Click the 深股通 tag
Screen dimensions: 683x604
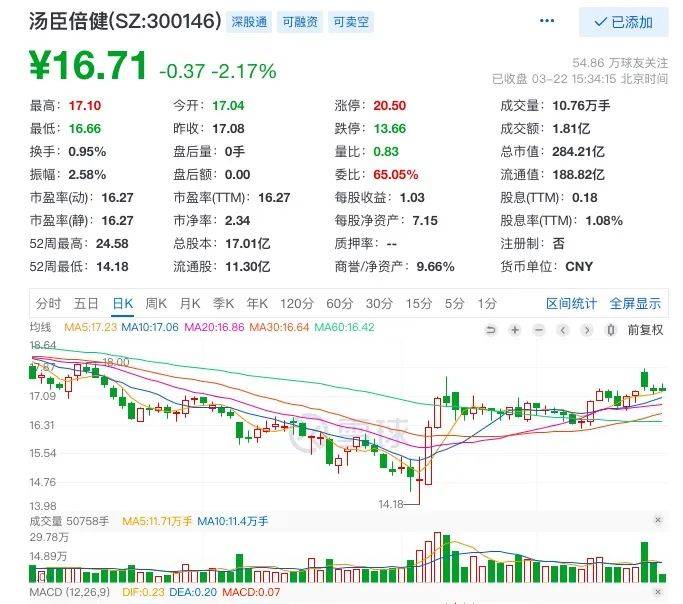pyautogui.click(x=249, y=21)
